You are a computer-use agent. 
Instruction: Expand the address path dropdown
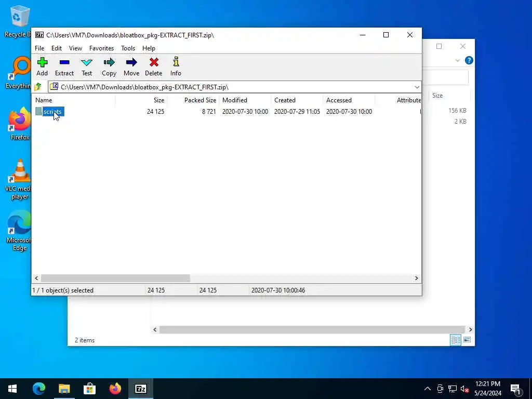click(417, 87)
